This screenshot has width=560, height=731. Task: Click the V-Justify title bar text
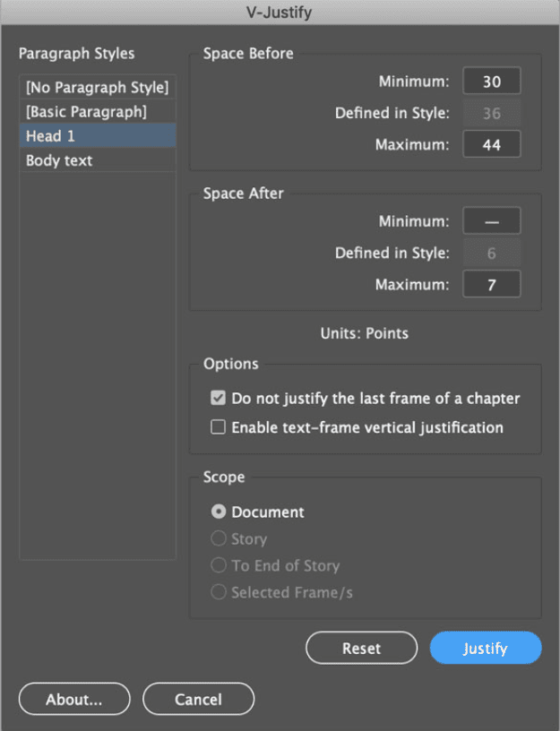point(279,13)
